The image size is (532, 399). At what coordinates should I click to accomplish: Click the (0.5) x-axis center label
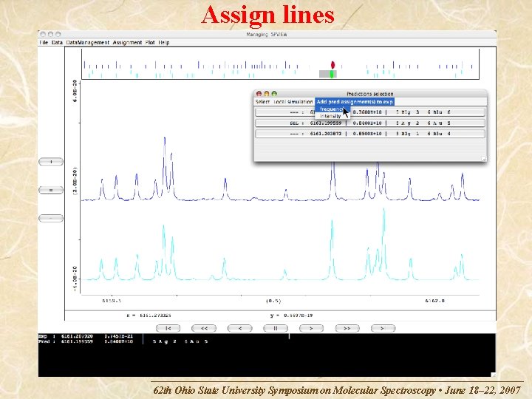tap(273, 301)
